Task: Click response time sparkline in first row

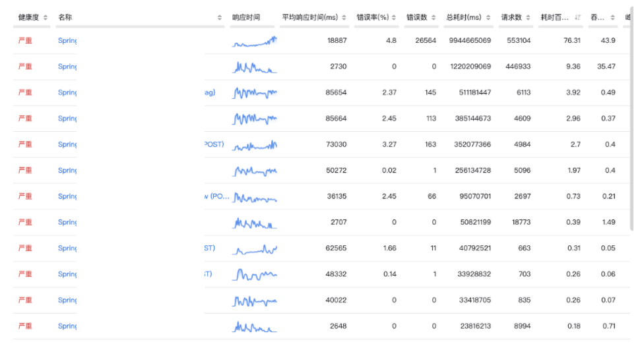Action: (x=255, y=42)
